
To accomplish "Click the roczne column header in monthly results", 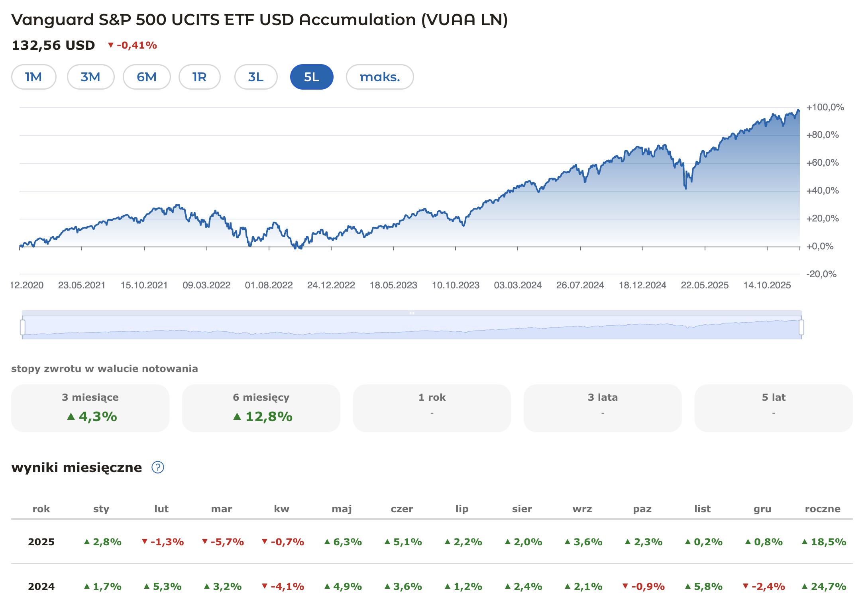I will (824, 509).
